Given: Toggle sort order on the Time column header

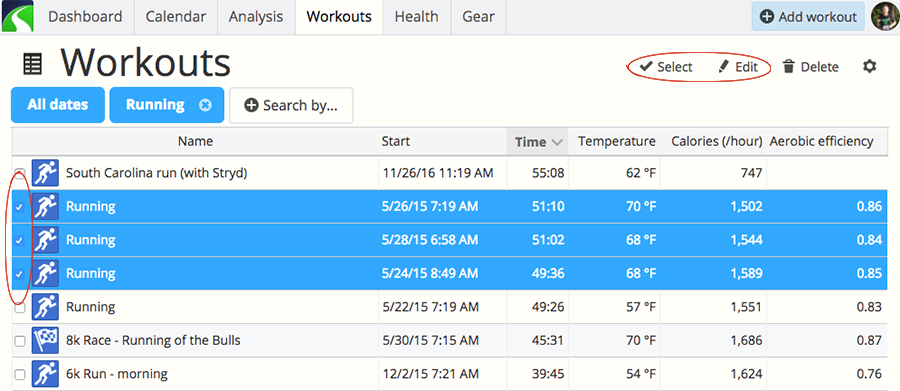Looking at the screenshot, I should (537, 141).
